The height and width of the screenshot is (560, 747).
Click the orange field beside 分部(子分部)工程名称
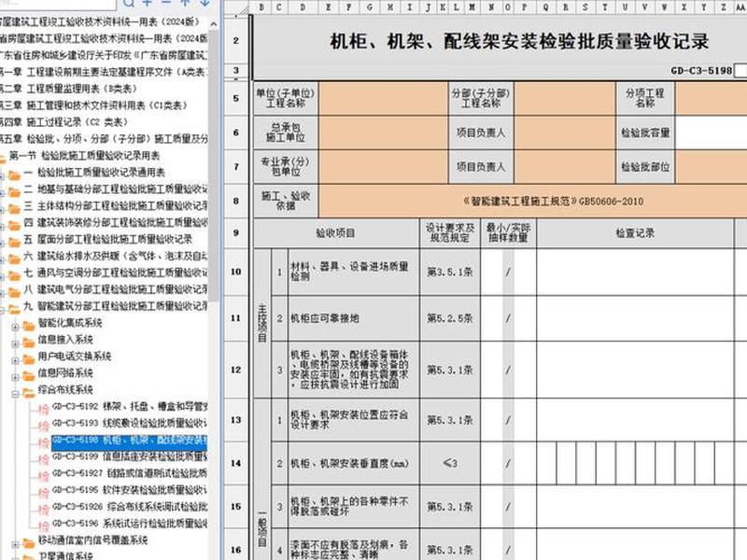coord(565,98)
